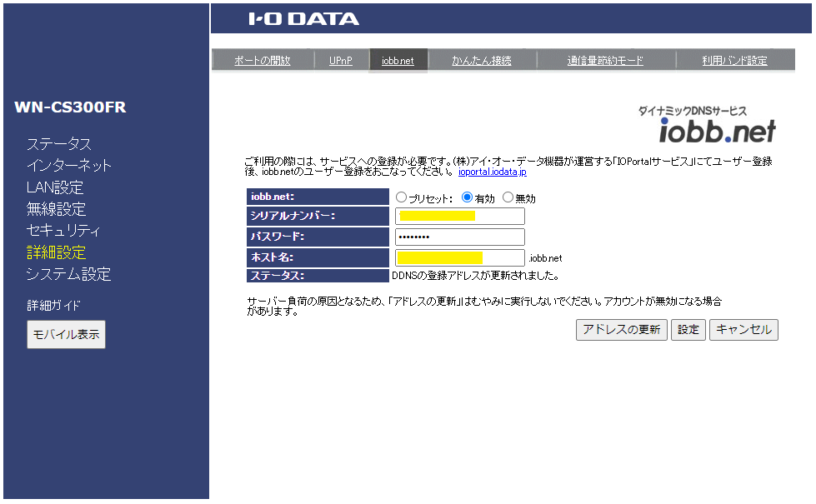This screenshot has height=504, width=816.
Task: Open the ポートの開放 tab
Action: [263, 60]
